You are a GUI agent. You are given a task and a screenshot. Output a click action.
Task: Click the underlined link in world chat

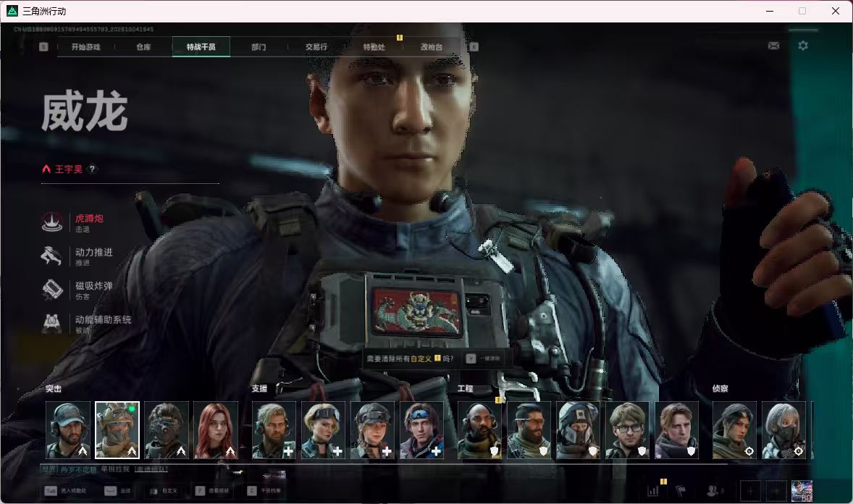pos(152,469)
